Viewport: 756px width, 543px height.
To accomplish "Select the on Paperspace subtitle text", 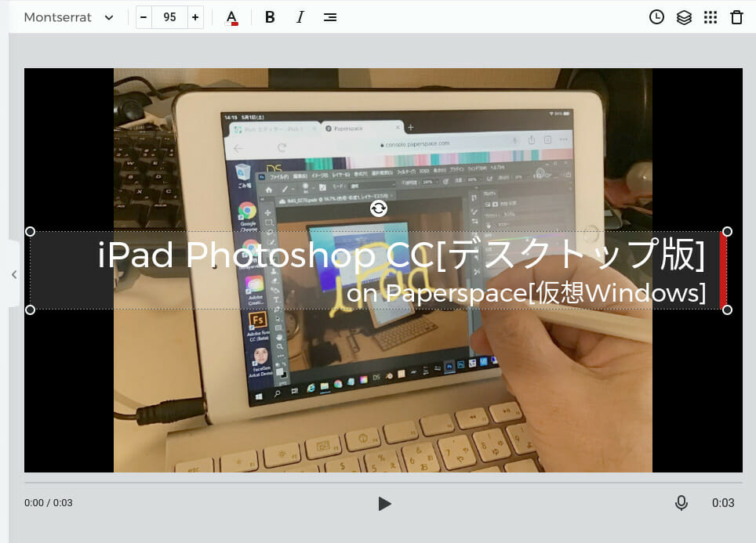I will click(x=526, y=292).
